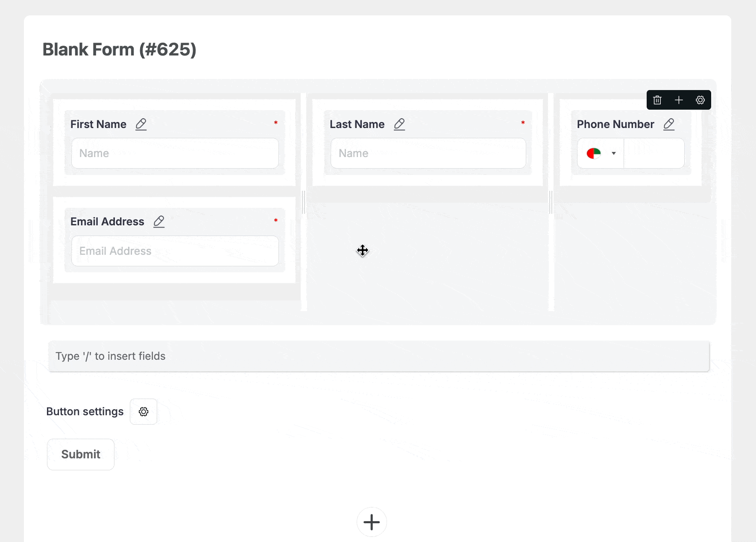Click the trash icon to delete the container
Viewport: 756px width, 542px height.
pos(657,100)
